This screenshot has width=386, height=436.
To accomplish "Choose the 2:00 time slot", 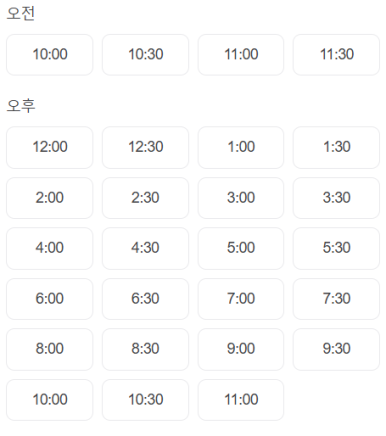I will pos(50,198).
